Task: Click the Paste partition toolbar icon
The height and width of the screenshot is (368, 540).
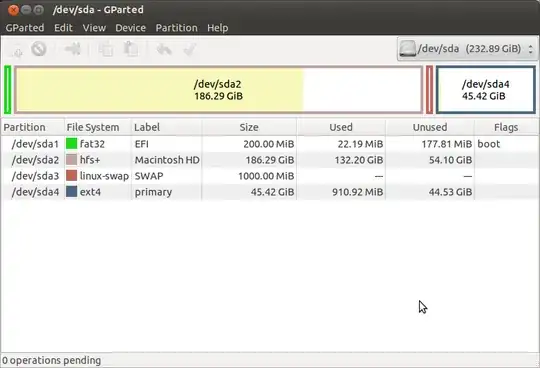Action: coord(131,49)
